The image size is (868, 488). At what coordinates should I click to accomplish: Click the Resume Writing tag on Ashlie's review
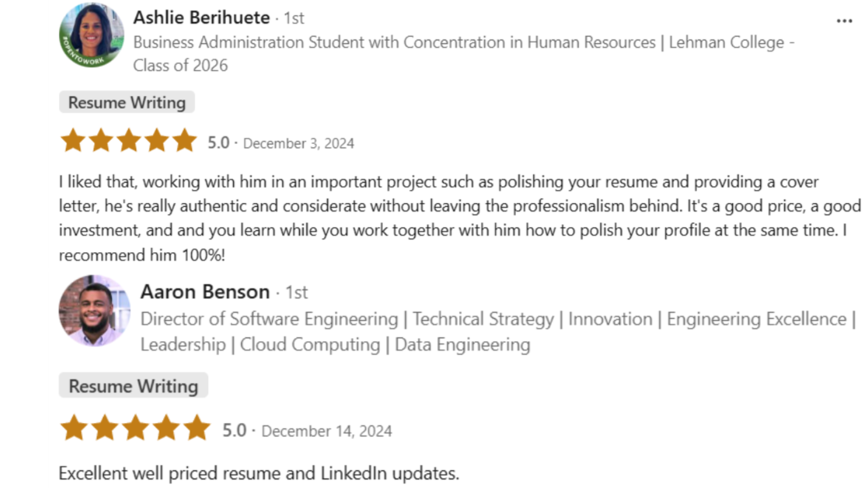[127, 102]
